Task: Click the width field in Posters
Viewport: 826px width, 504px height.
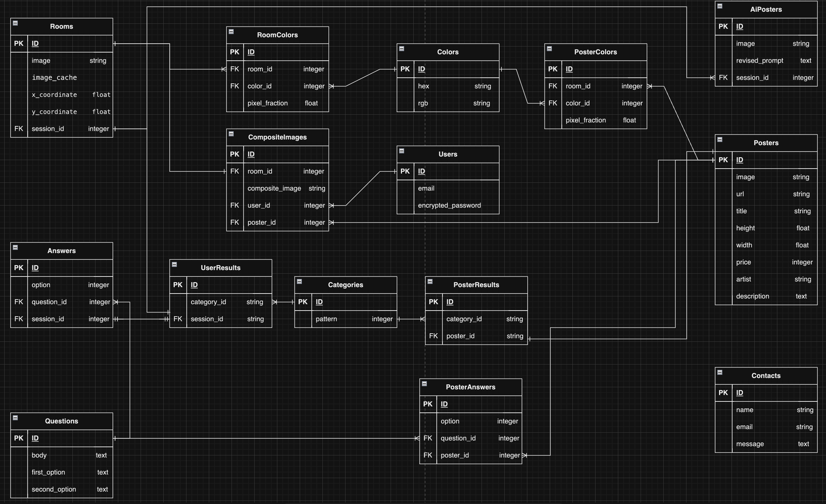Action: tap(766, 245)
